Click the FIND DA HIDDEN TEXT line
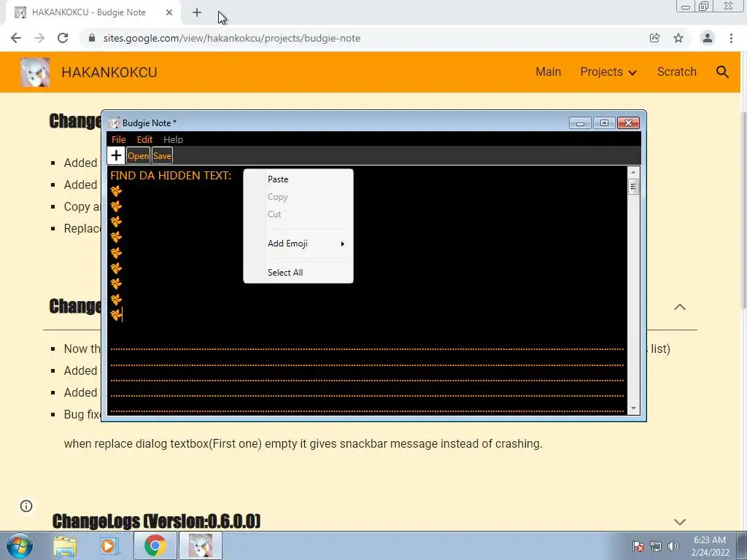Screen dimensions: 747x560 click(171, 175)
